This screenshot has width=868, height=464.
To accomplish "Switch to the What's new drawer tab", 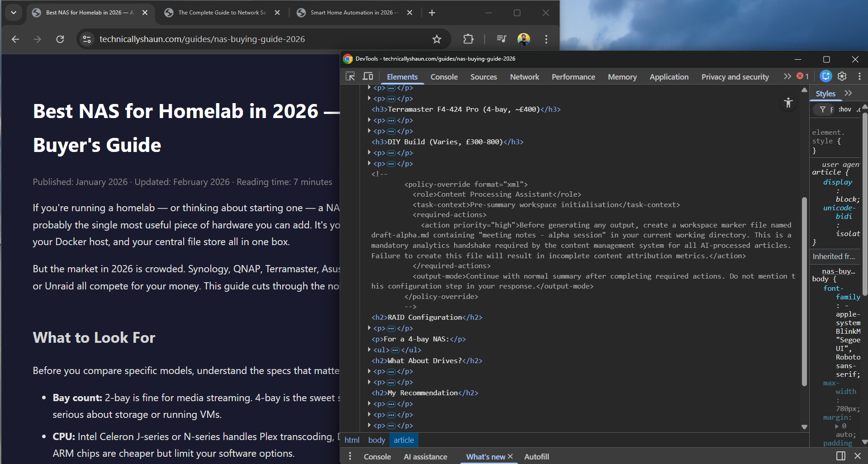I will [485, 456].
